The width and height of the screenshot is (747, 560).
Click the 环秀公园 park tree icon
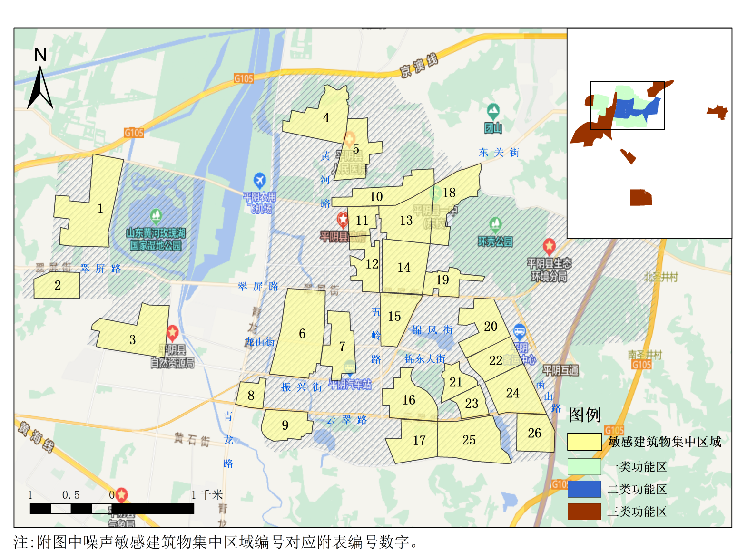[x=495, y=224]
